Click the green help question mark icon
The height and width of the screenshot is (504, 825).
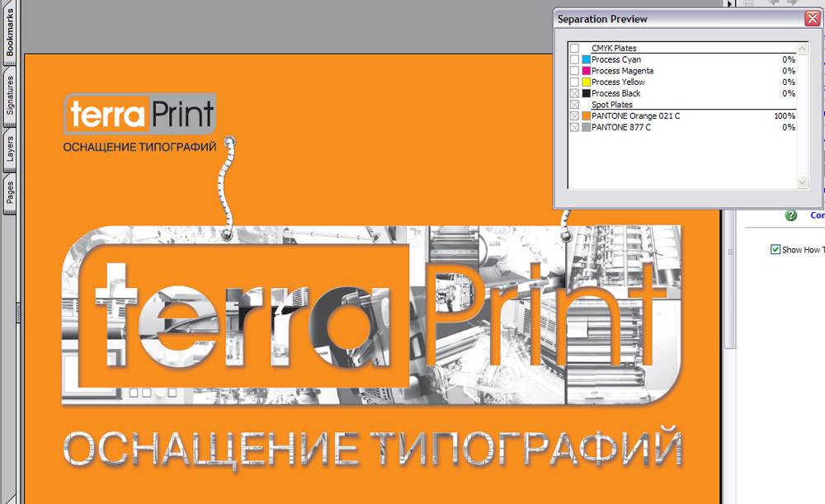click(x=791, y=215)
